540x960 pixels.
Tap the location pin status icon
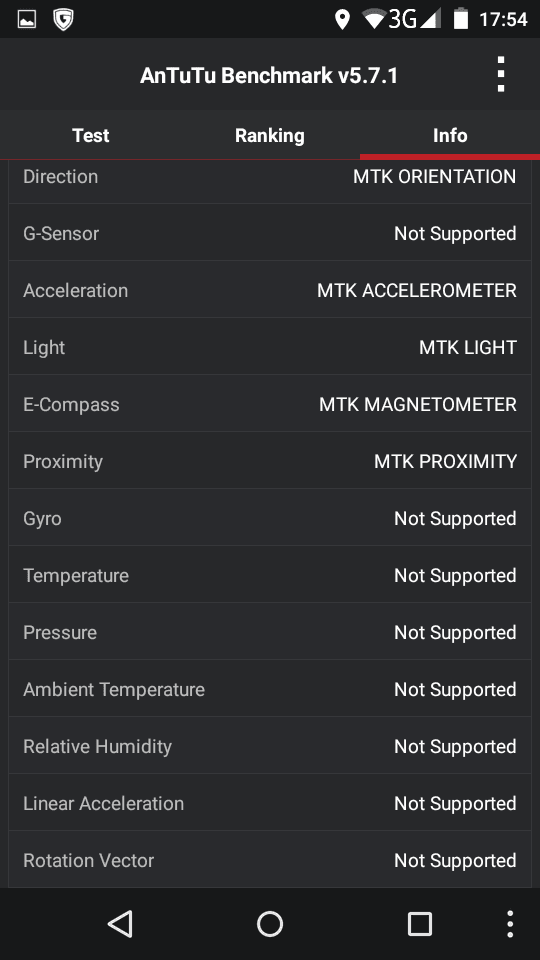(x=342, y=20)
